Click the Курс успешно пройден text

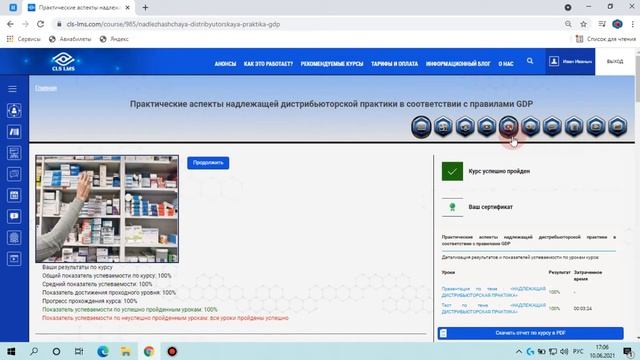[x=499, y=171]
